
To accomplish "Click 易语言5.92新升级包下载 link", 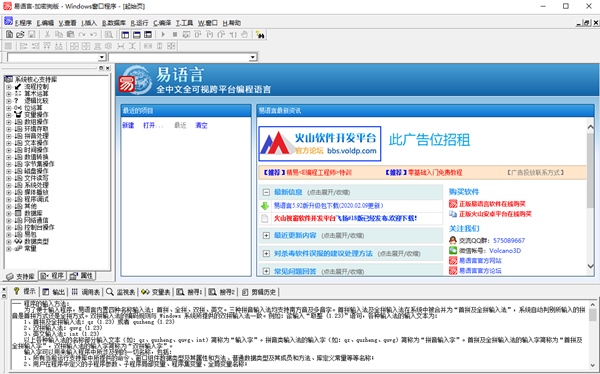I will (x=328, y=206).
